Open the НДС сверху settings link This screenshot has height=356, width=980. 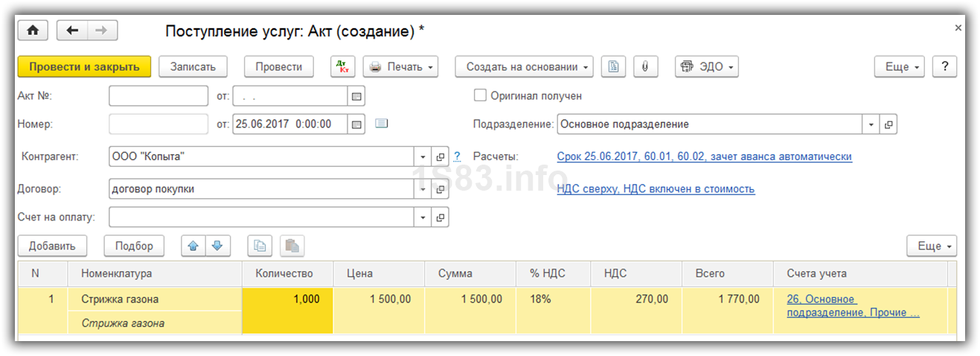(656, 189)
